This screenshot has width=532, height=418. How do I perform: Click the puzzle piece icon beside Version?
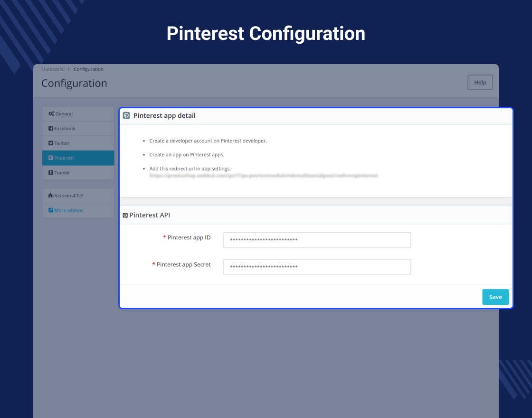coord(50,195)
